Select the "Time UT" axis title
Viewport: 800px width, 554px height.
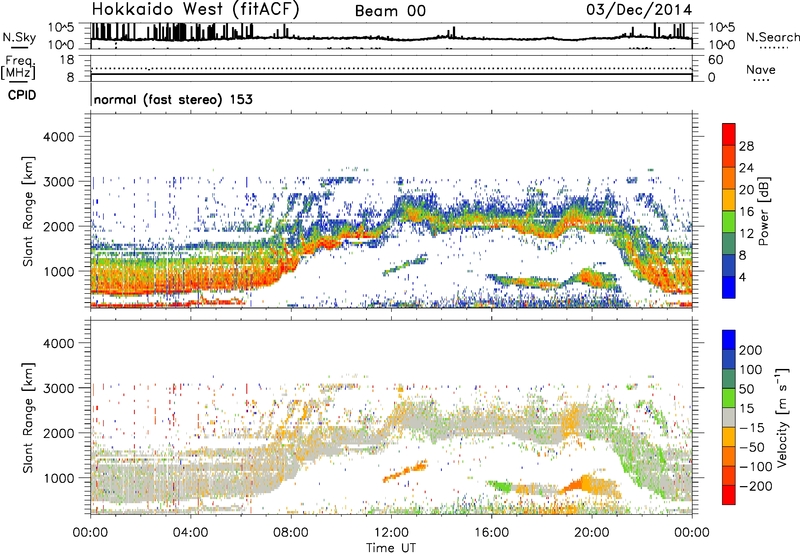point(391,548)
